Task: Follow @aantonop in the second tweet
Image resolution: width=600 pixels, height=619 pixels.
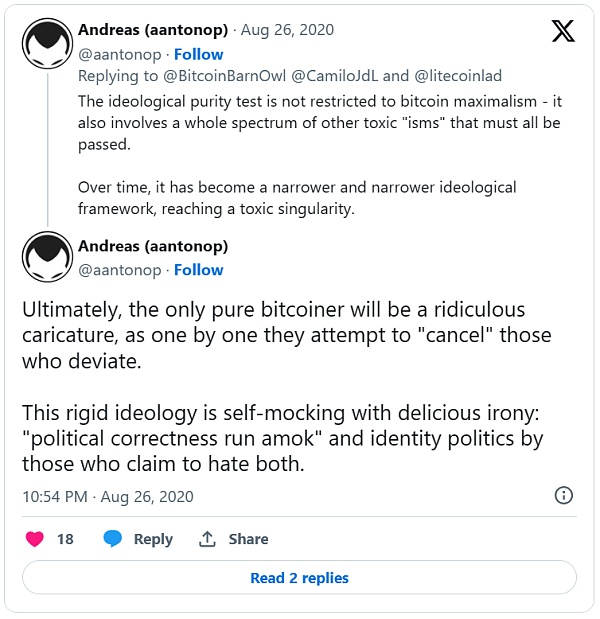Action: click(198, 270)
